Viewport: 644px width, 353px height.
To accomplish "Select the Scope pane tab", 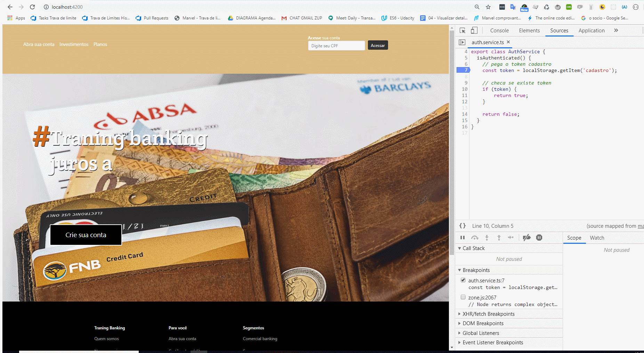I will [574, 238].
